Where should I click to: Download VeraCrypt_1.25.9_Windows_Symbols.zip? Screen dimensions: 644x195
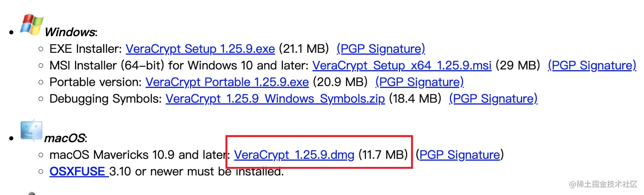[x=275, y=99]
